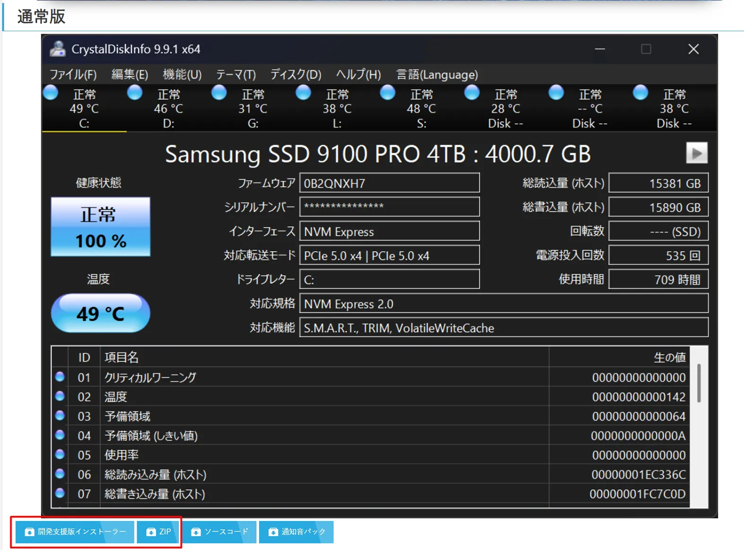Click the status orb for the D: drive
Image resolution: width=756 pixels, height=550 pixels.
[135, 93]
